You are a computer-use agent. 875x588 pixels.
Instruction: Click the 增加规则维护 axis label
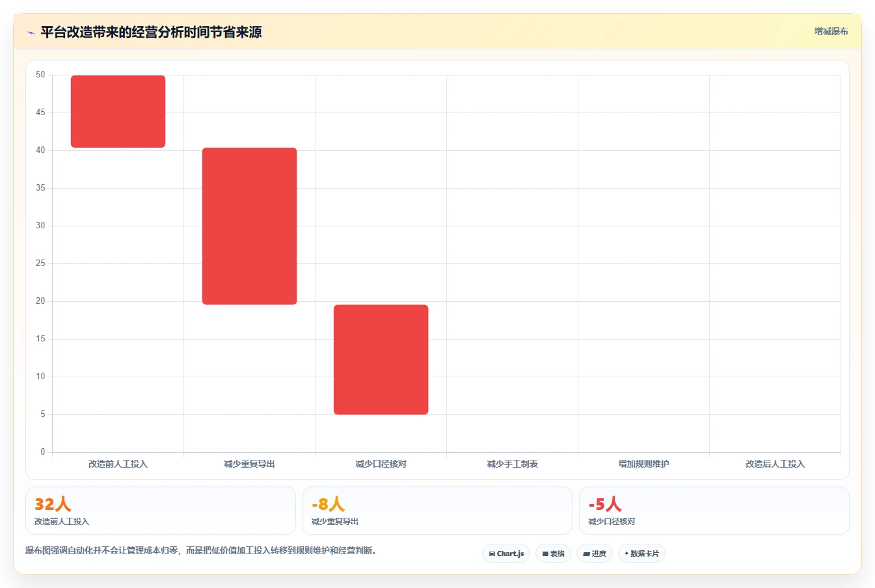[x=643, y=464]
